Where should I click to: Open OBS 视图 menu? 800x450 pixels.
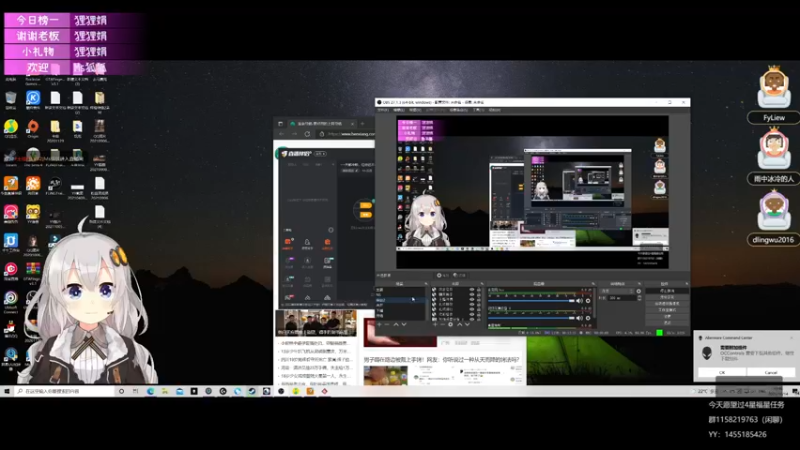(415, 110)
